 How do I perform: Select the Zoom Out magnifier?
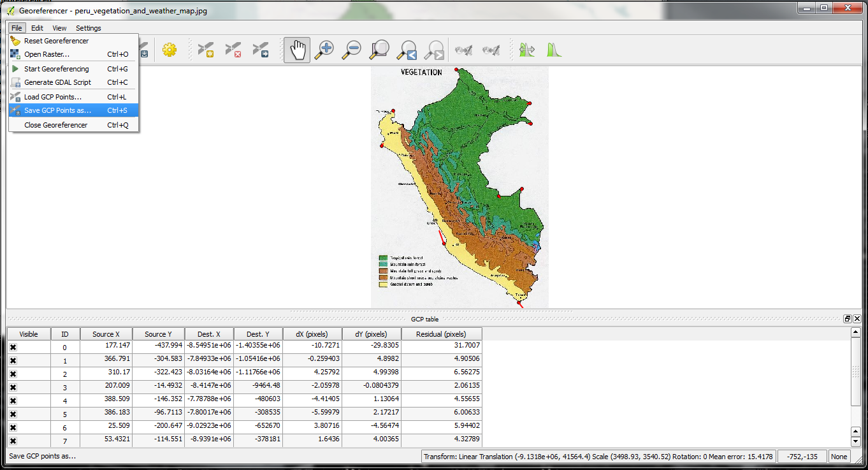[352, 50]
